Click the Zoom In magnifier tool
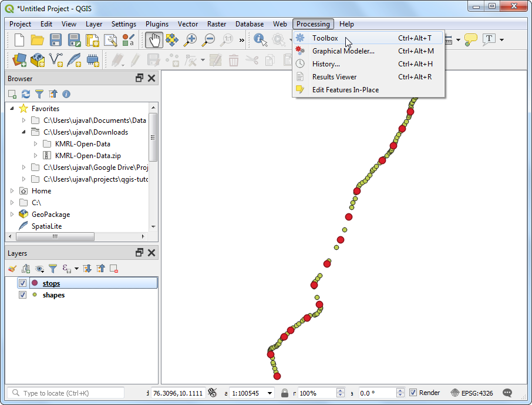 pos(190,40)
